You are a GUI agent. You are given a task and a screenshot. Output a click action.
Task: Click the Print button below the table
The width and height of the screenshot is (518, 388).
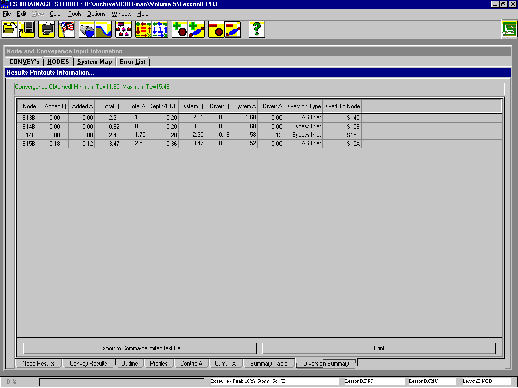pos(379,348)
